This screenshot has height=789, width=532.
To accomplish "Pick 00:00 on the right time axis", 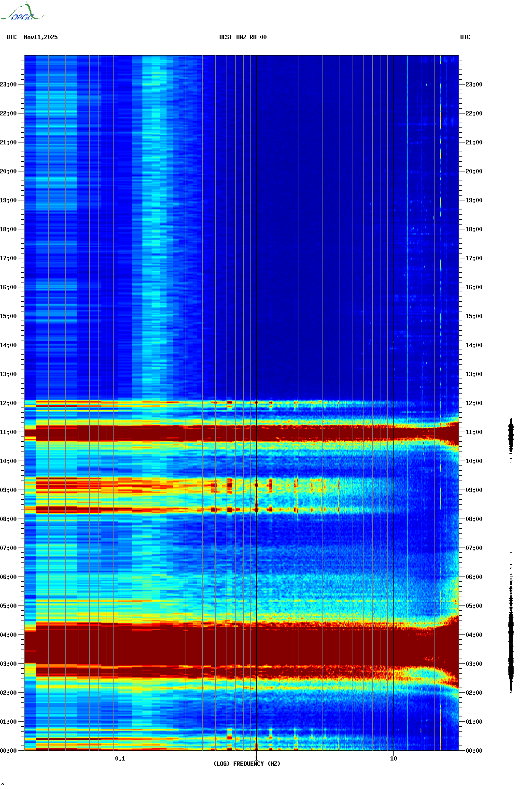I will click(474, 751).
